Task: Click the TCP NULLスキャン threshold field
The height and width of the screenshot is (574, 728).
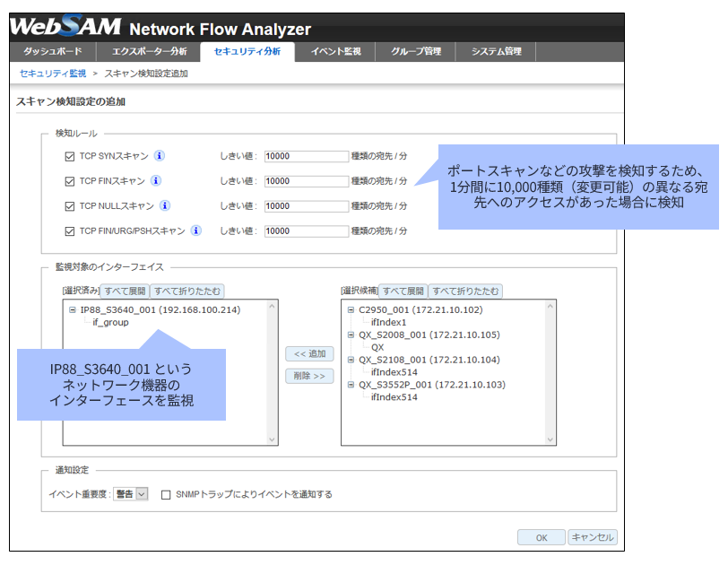Action: click(x=307, y=206)
